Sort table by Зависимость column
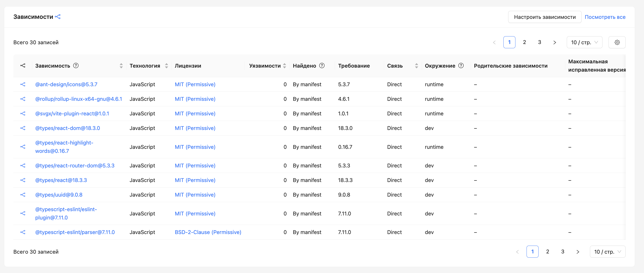 (x=121, y=66)
